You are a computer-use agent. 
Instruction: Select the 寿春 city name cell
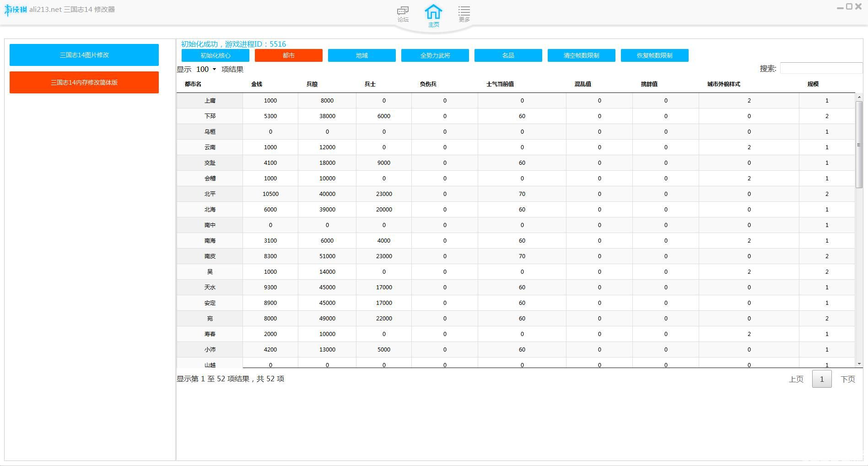click(210, 334)
